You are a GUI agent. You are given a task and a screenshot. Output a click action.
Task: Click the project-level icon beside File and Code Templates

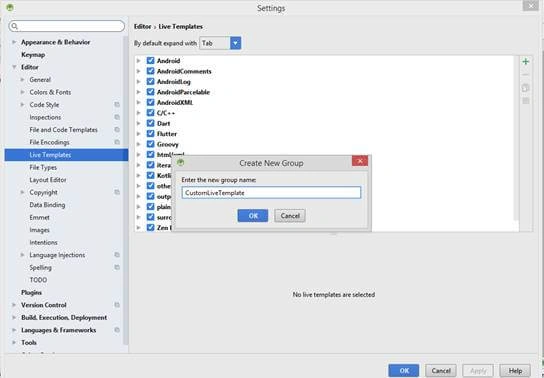117,129
